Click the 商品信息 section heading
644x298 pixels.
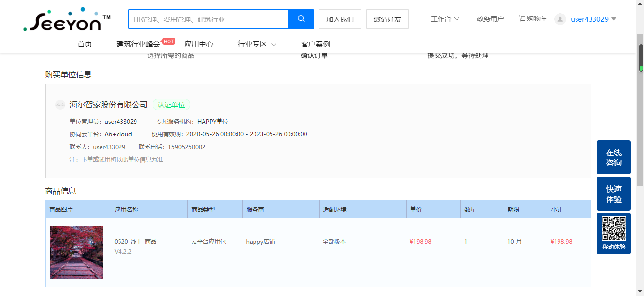click(x=61, y=191)
